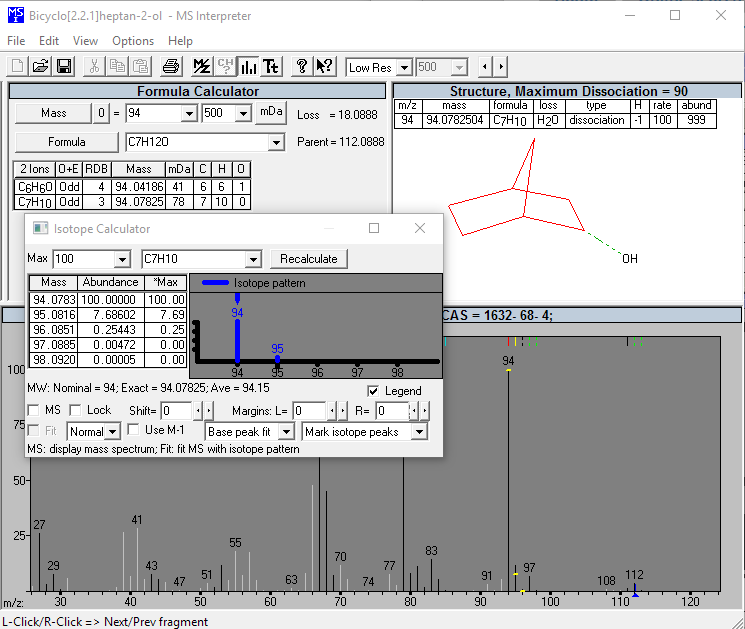Open the Options menu

coord(133,41)
